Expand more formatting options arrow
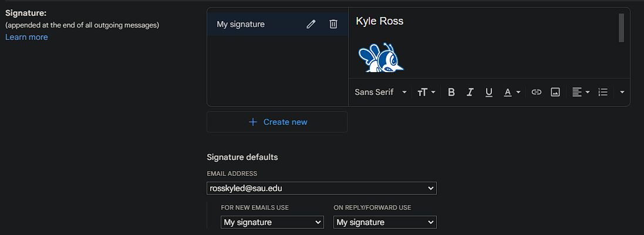Image resolution: width=644 pixels, height=235 pixels. click(622, 92)
